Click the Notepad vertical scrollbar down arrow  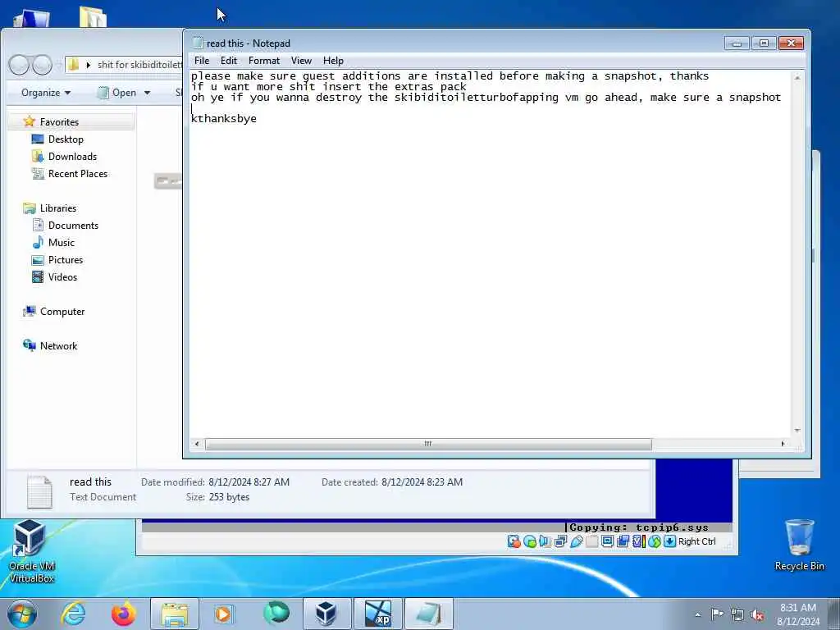[x=797, y=431]
